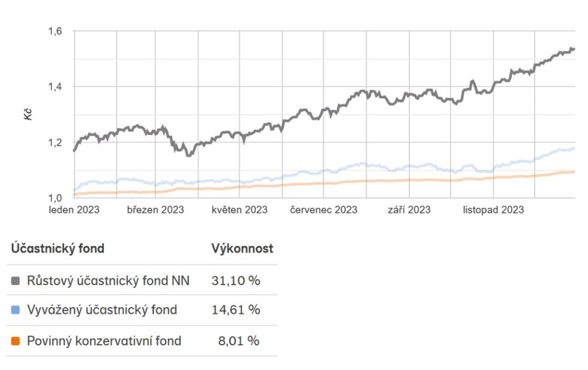Screen dimensions: 588x370
Task: Click the 8,01 % performance value
Action: pyautogui.click(x=240, y=341)
